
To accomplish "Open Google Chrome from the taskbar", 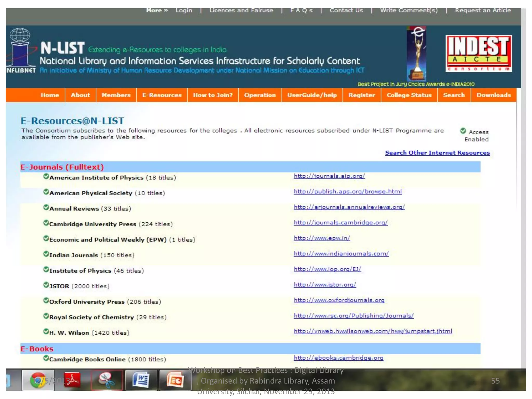I will click(38, 380).
